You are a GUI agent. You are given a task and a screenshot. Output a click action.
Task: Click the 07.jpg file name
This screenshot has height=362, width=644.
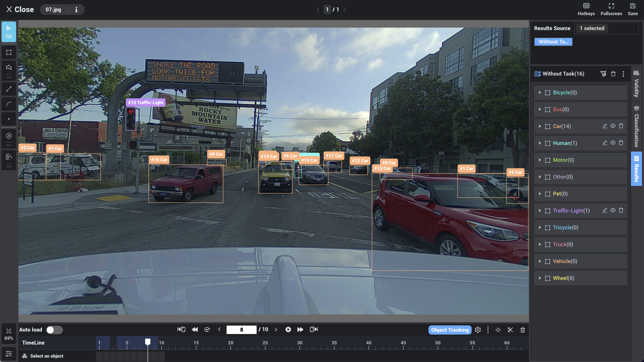(x=53, y=10)
